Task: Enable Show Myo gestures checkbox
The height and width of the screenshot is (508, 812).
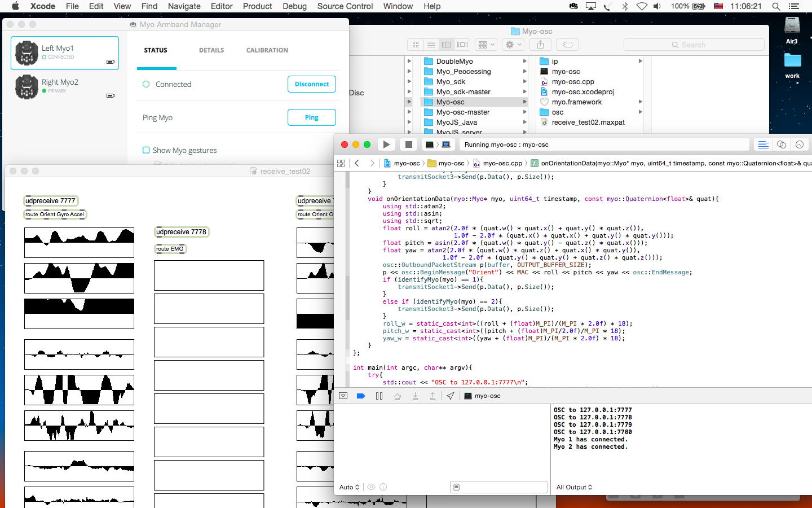Action: pyautogui.click(x=146, y=150)
